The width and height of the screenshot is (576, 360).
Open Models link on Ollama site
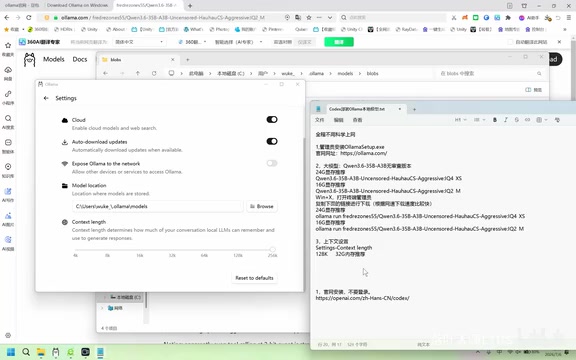pyautogui.click(x=54, y=59)
